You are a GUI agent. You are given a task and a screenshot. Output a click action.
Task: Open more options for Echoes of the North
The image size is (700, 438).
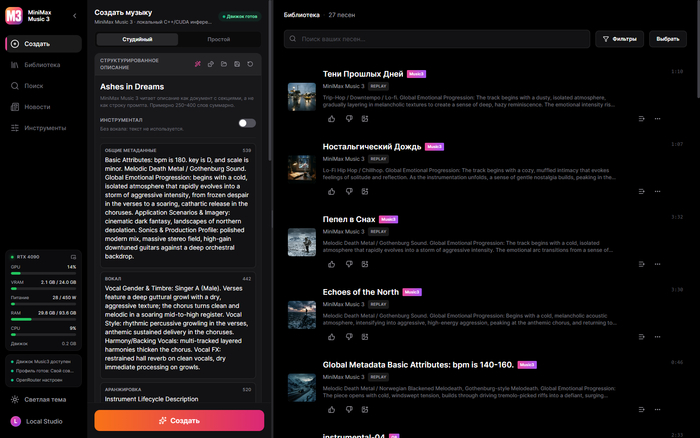[x=657, y=337]
